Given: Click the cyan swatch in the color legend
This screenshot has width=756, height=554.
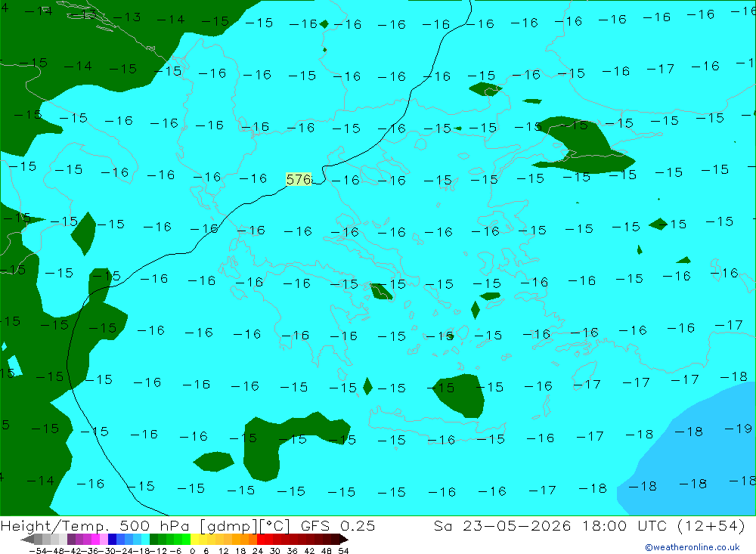Looking at the screenshot, I should tap(145, 539).
